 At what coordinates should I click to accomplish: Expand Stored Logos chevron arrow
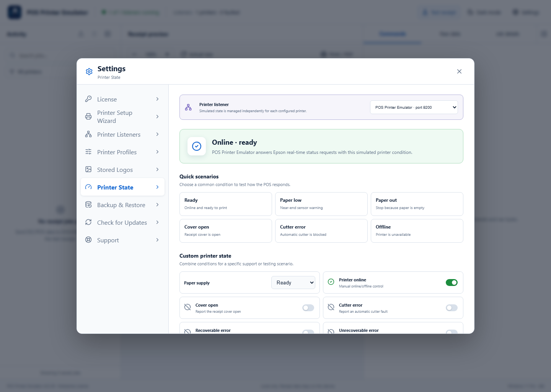tap(157, 170)
